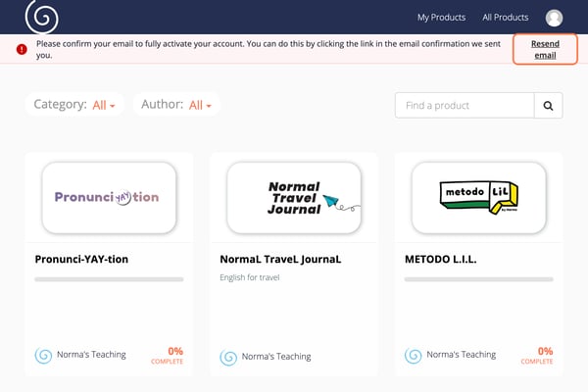Open the Pronunci-YAY-tion product title
Screen dimensions: 588x392
tap(81, 259)
